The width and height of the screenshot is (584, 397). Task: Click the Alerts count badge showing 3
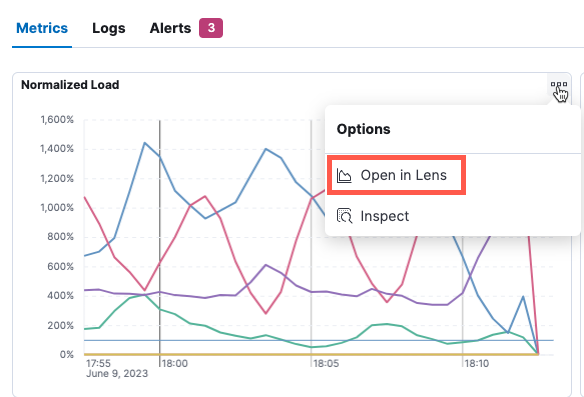click(x=211, y=28)
